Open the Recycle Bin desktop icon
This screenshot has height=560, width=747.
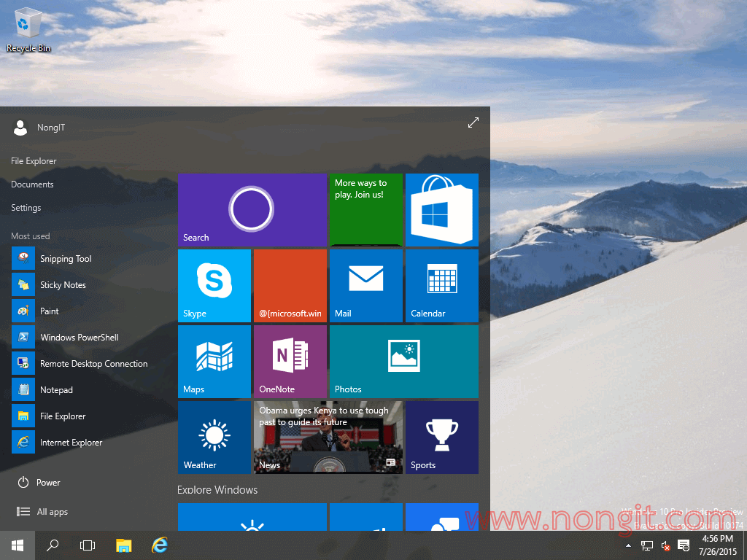[x=28, y=30]
